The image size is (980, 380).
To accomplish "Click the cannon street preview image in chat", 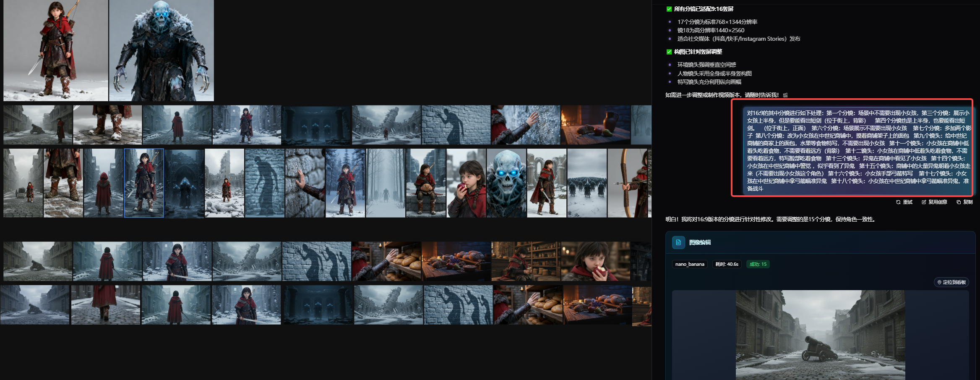I will [x=820, y=335].
